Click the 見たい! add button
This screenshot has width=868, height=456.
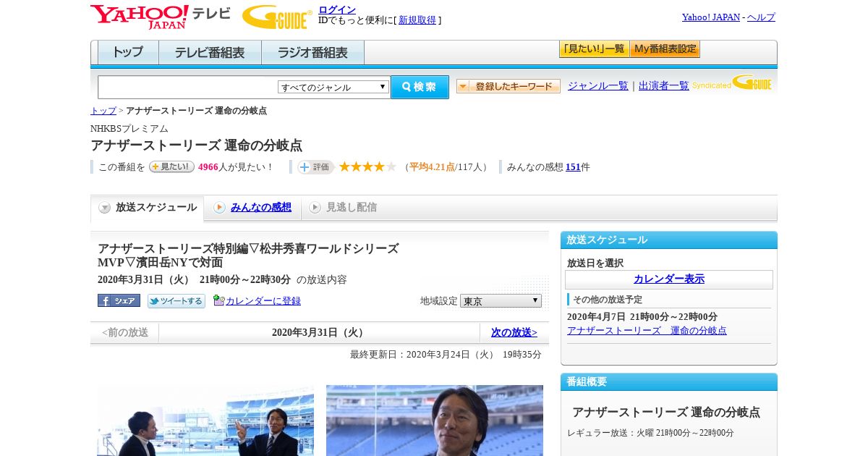(x=171, y=166)
